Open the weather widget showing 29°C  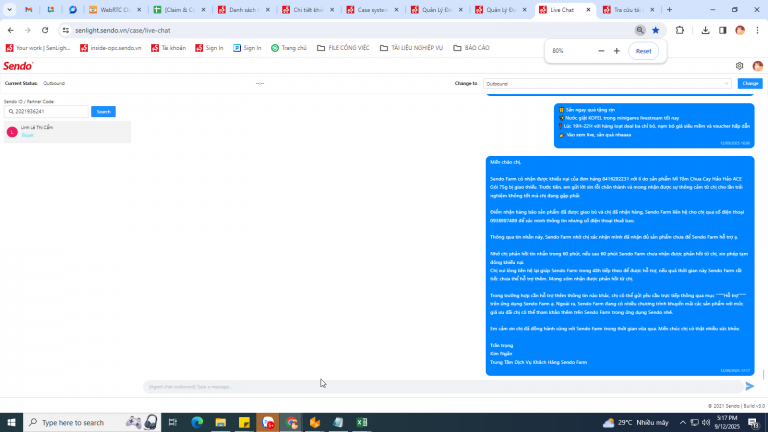(636, 422)
